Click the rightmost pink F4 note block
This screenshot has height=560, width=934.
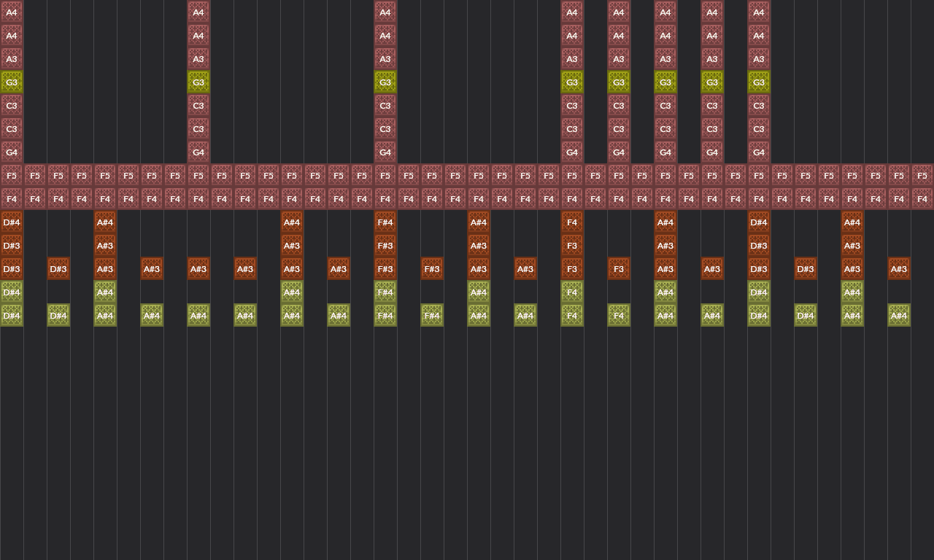tap(922, 198)
